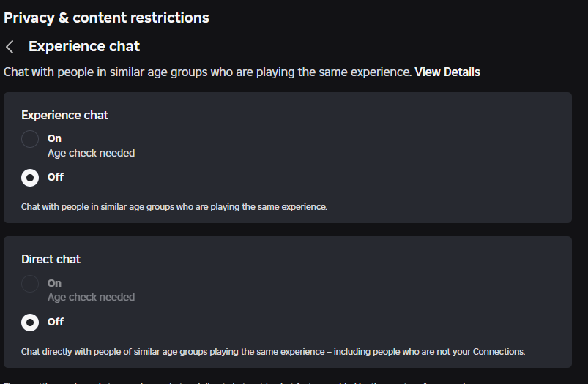Screen dimensions: 588x384
Task: Select the Off radio button under Experience chat
Action: tap(30, 178)
